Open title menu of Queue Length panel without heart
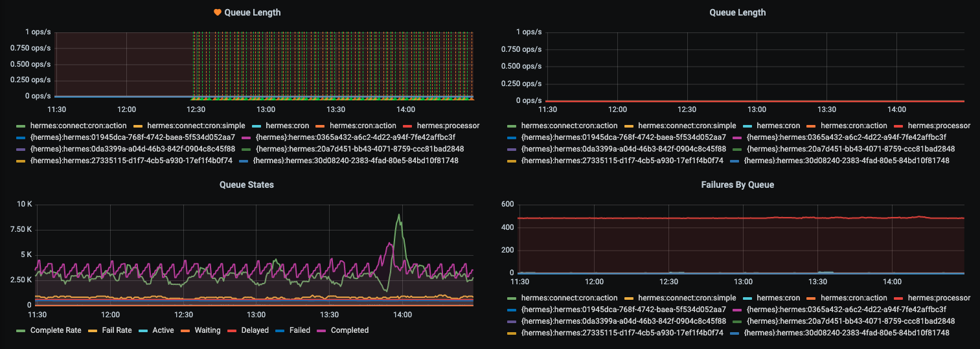The width and height of the screenshot is (980, 349). coord(737,12)
